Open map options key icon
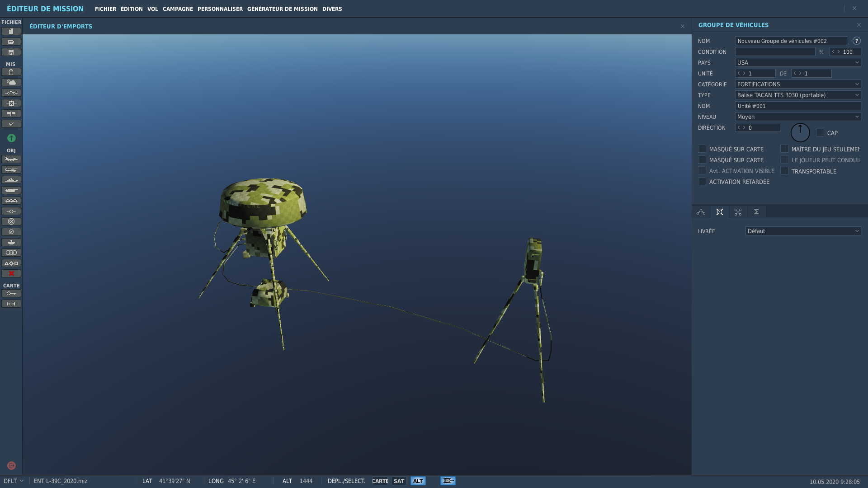 [11, 293]
